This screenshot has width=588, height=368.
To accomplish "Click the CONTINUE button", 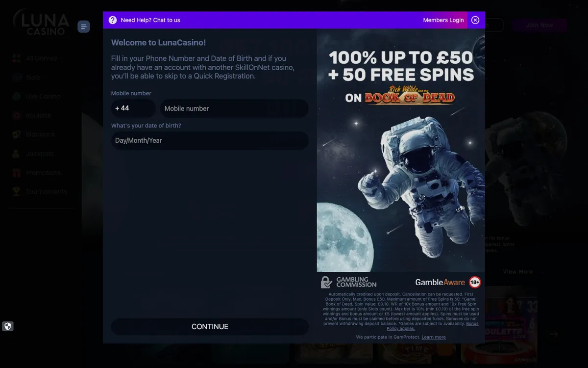I will pos(210,327).
